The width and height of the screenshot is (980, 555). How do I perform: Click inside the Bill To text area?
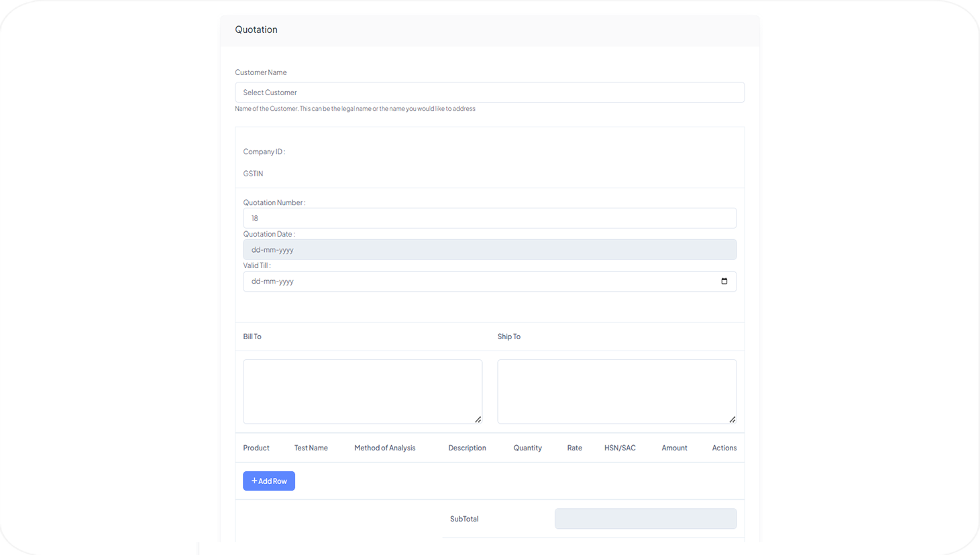(x=362, y=391)
